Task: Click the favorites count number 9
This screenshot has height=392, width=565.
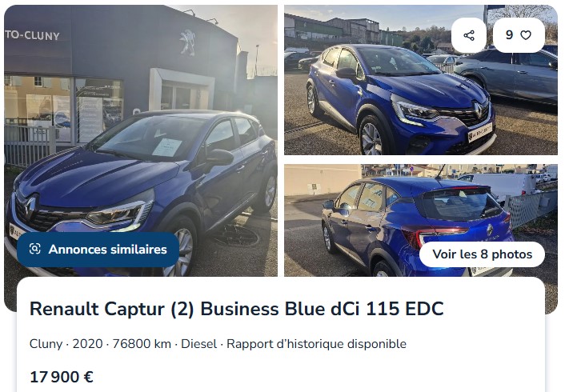Action: click(x=509, y=35)
